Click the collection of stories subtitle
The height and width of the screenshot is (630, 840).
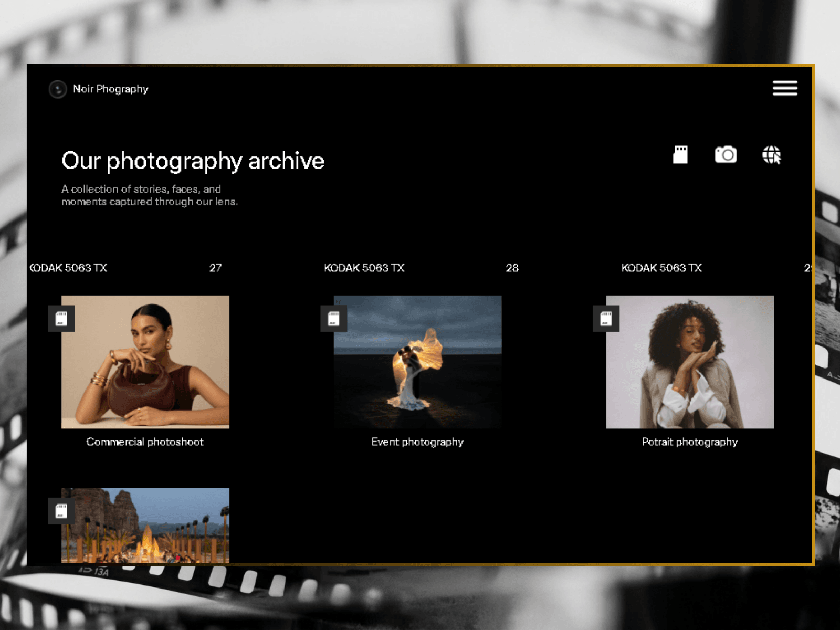point(150,195)
